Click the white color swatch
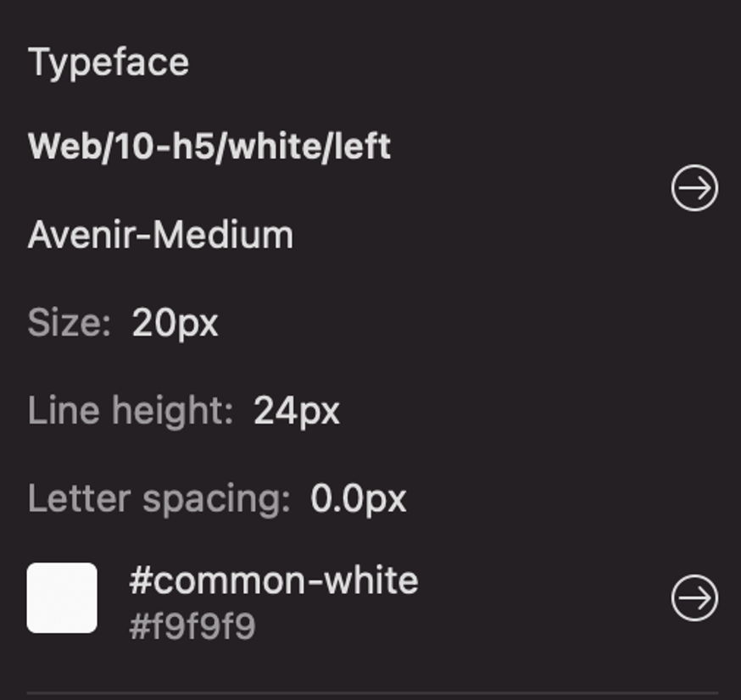This screenshot has width=741, height=700. click(62, 598)
